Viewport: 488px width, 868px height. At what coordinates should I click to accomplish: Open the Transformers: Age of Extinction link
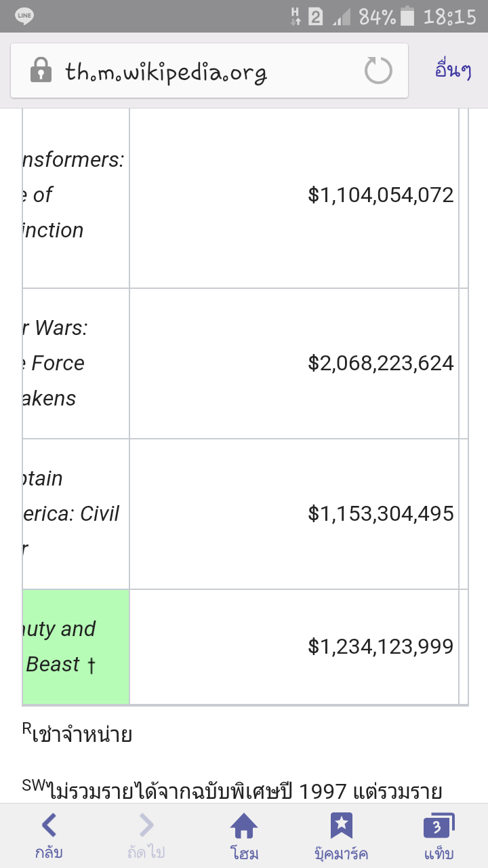click(71, 195)
